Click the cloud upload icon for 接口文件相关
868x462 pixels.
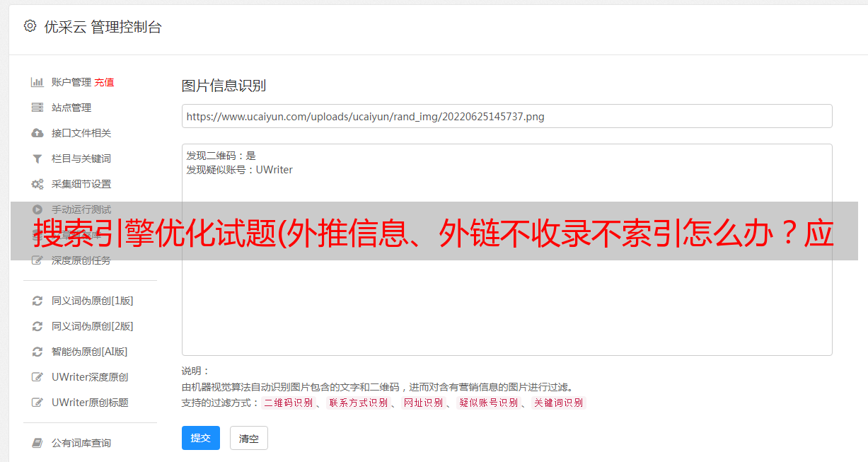(x=37, y=133)
